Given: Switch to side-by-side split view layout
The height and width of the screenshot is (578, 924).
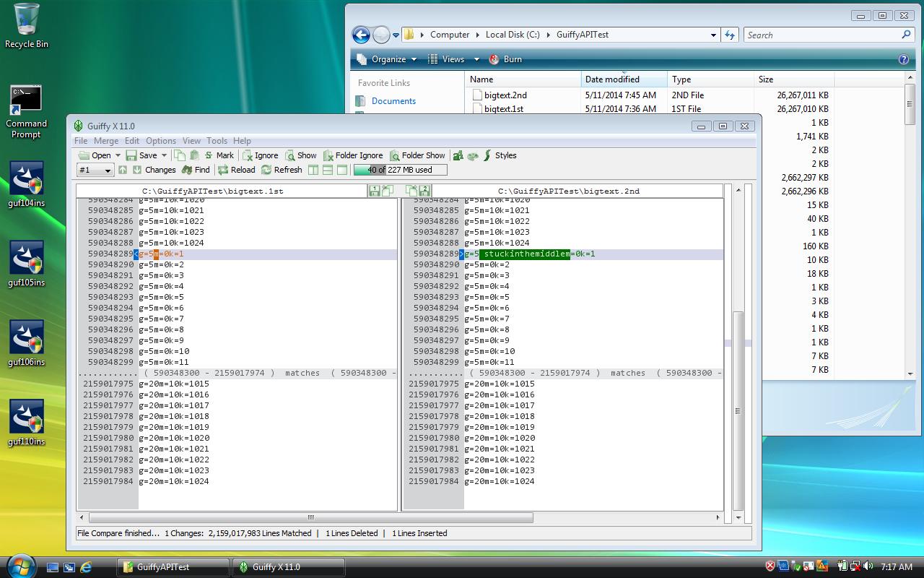Looking at the screenshot, I should (313, 170).
